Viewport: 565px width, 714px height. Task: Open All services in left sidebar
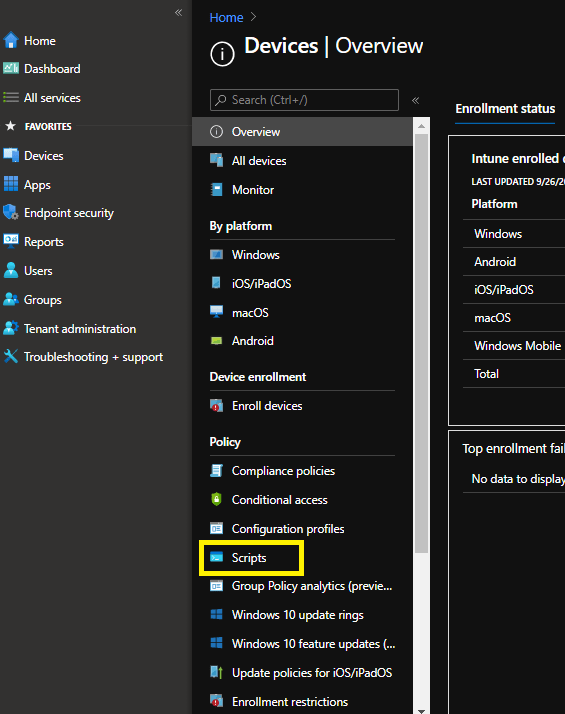[x=52, y=98]
